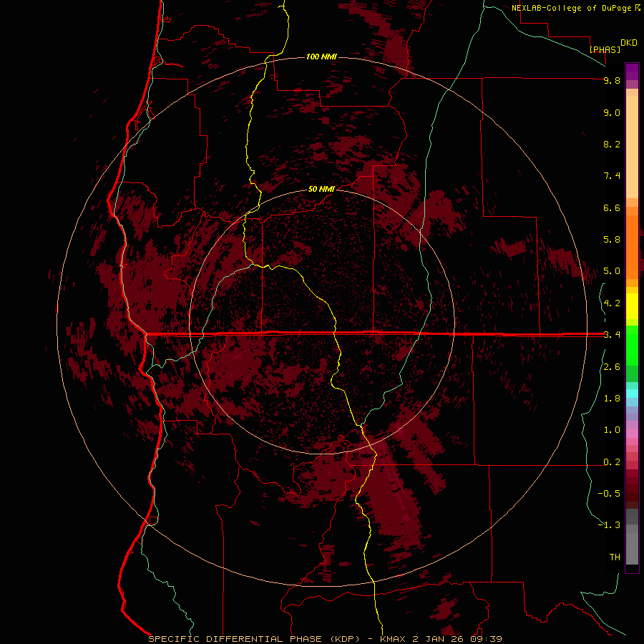Image resolution: width=644 pixels, height=644 pixels.
Task: Click the 9.8 value on color scale
Action: click(x=612, y=80)
